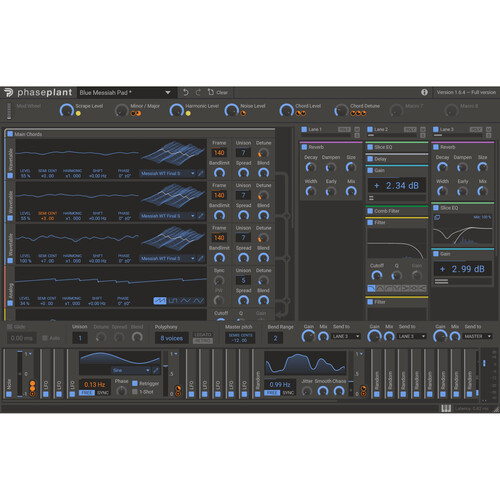This screenshot has height=500, width=500.
Task: Click the Master pitch semi cents field
Action: 240,338
